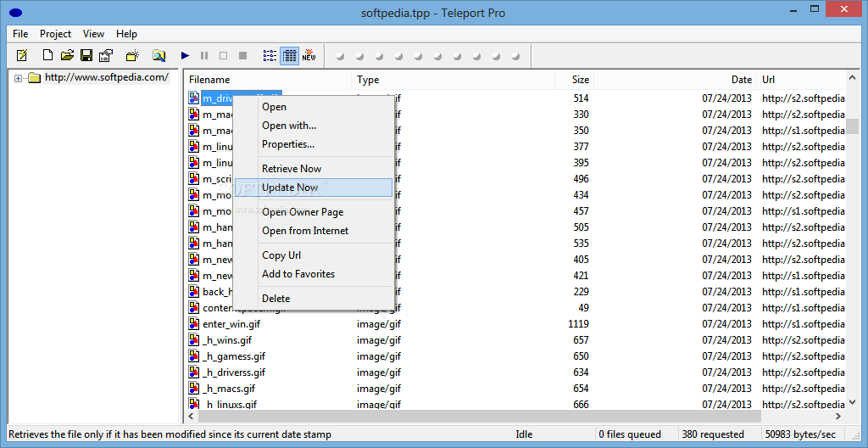The height and width of the screenshot is (448, 868).
Task: Click the vertical scrollbar thumb
Action: [x=853, y=126]
